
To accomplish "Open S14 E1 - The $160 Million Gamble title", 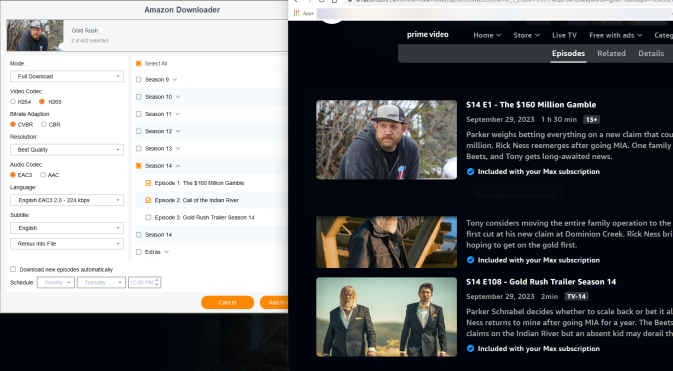I will pos(531,105).
